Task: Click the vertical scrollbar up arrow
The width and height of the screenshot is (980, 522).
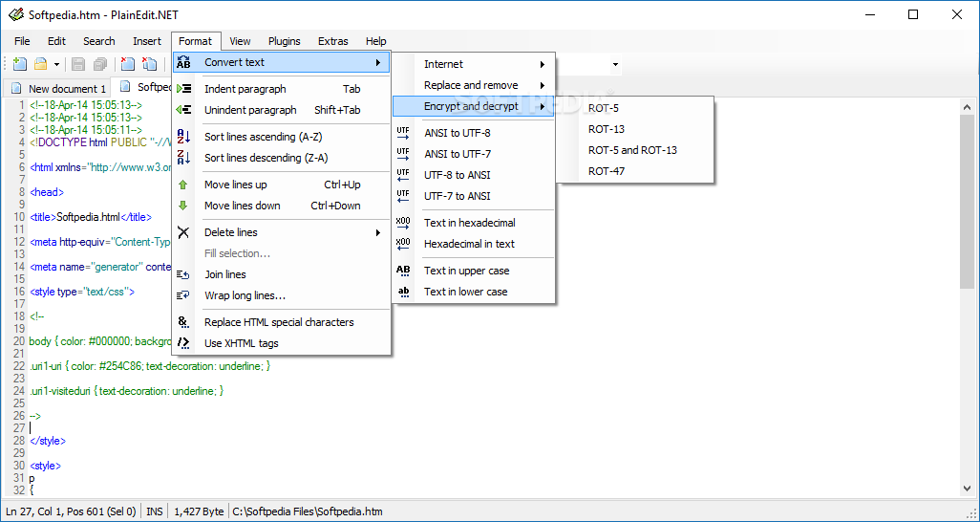Action: coord(967,106)
